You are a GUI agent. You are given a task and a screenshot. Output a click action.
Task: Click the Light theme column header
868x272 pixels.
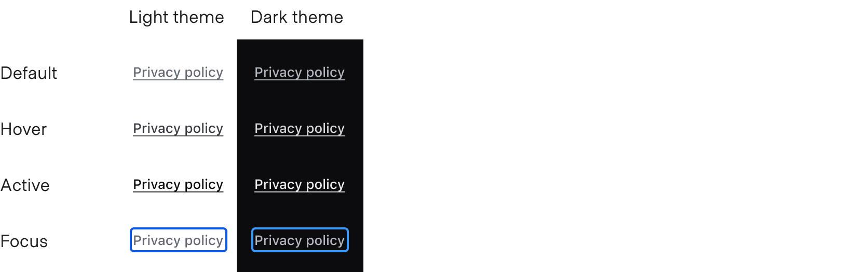(177, 17)
